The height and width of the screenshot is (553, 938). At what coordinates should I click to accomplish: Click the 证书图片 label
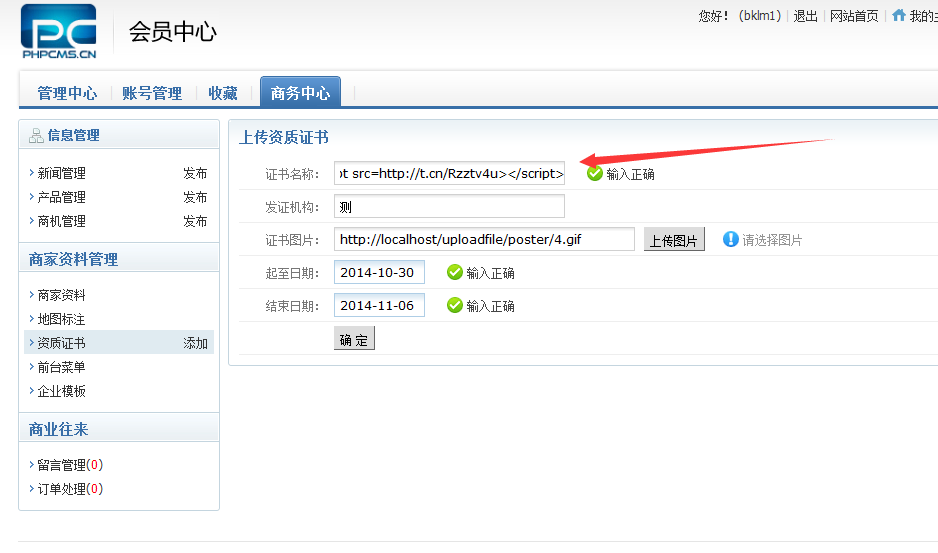pyautogui.click(x=292, y=240)
